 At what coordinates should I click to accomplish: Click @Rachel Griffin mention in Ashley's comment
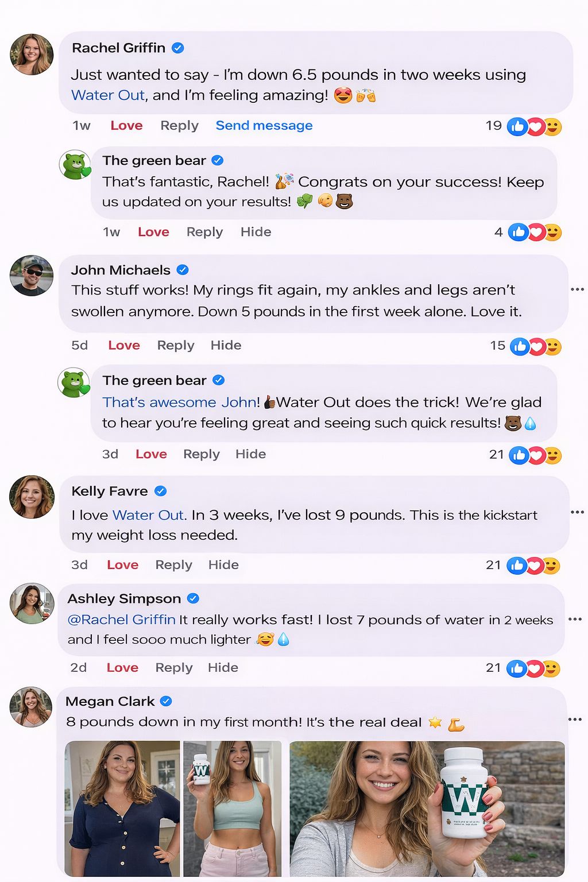click(x=122, y=620)
